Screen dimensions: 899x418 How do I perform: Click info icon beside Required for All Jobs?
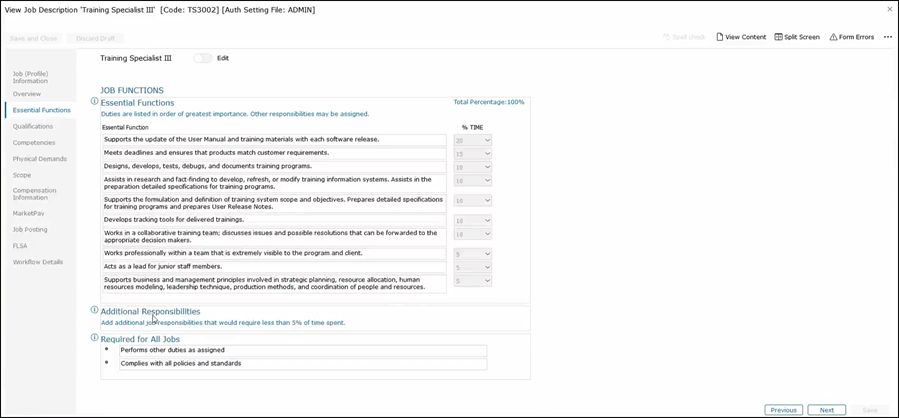(x=95, y=338)
